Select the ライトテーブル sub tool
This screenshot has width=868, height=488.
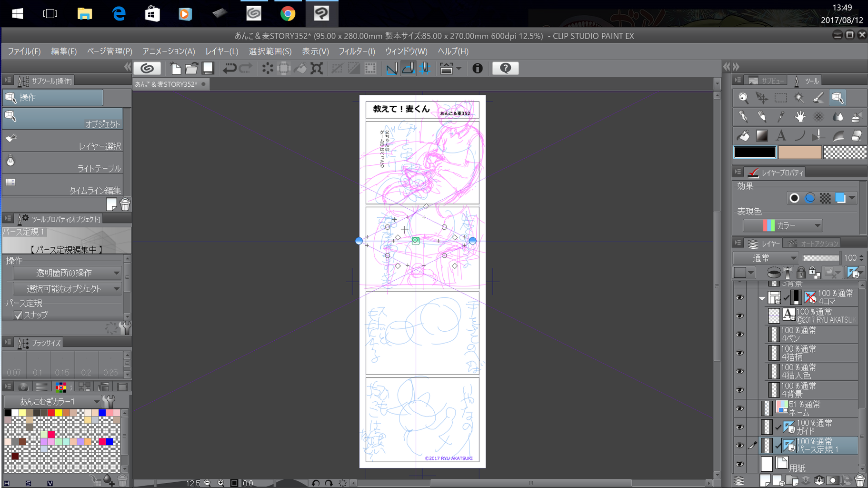(x=63, y=163)
